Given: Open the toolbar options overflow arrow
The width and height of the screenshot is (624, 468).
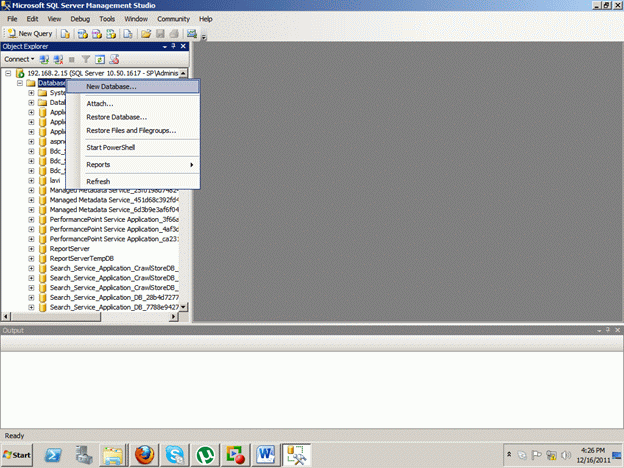Looking at the screenshot, I should 204,37.
